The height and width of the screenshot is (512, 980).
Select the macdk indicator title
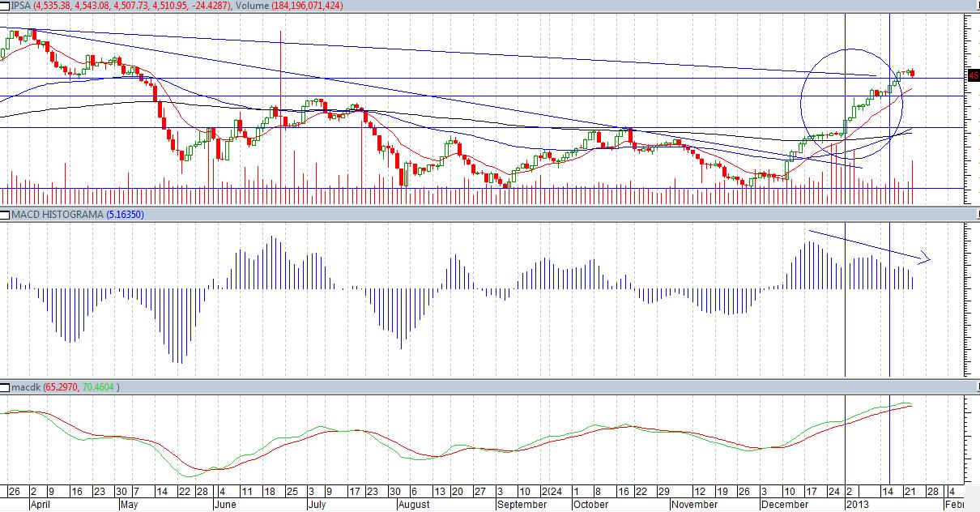pos(25,387)
